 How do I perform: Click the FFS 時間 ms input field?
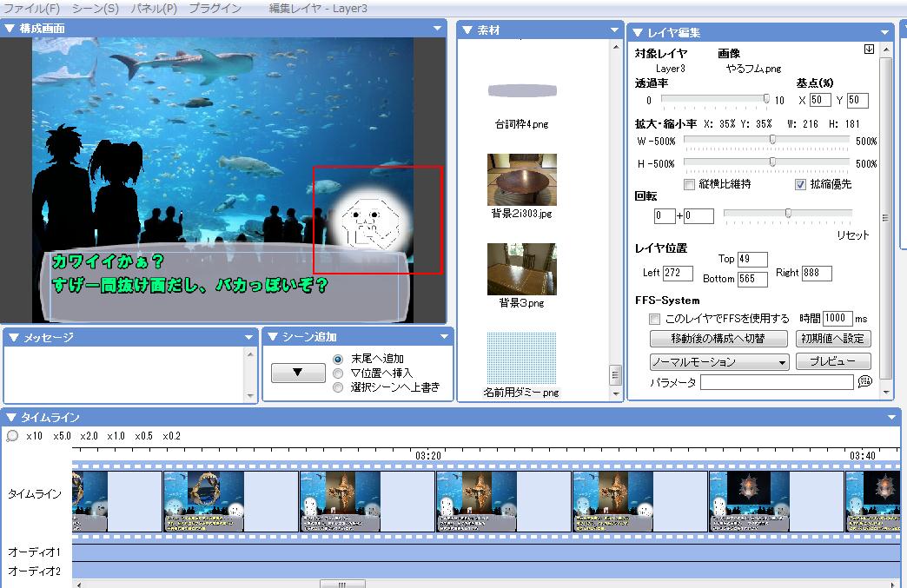click(x=837, y=318)
